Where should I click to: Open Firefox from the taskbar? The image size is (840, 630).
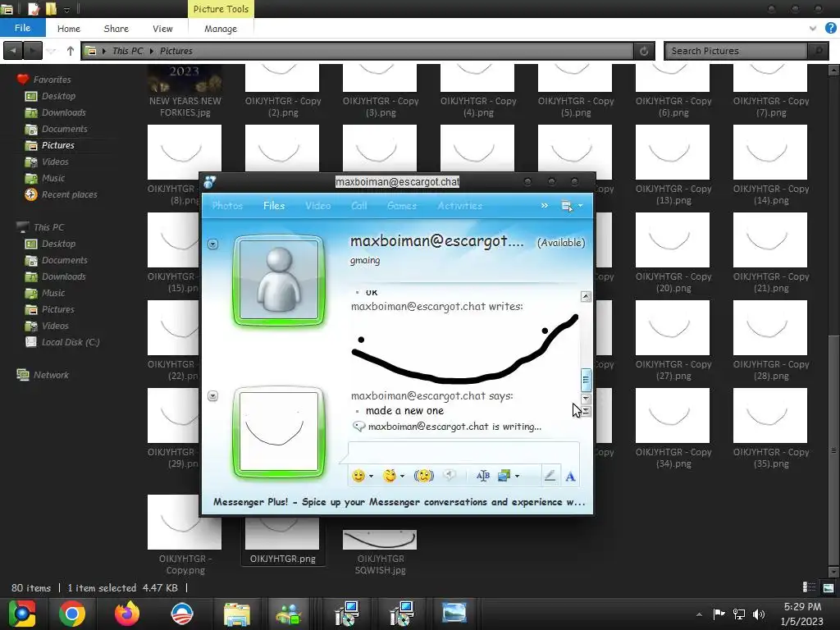(x=127, y=614)
